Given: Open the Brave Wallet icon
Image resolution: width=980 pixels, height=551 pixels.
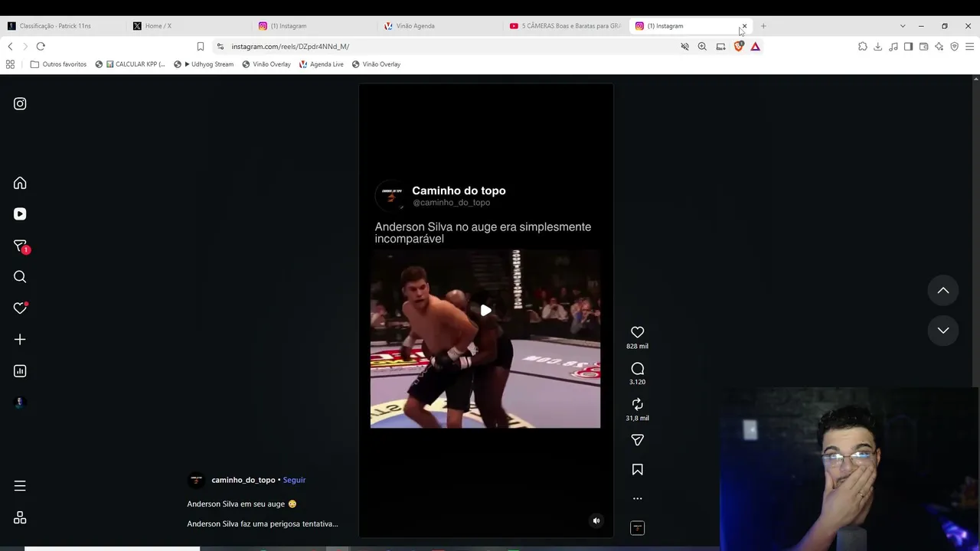Looking at the screenshot, I should pos(924,47).
